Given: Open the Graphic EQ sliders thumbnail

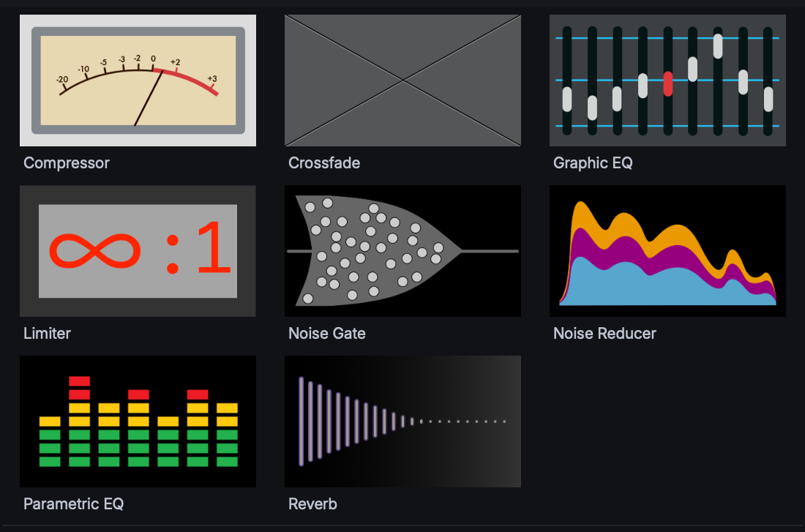Looking at the screenshot, I should [x=667, y=80].
